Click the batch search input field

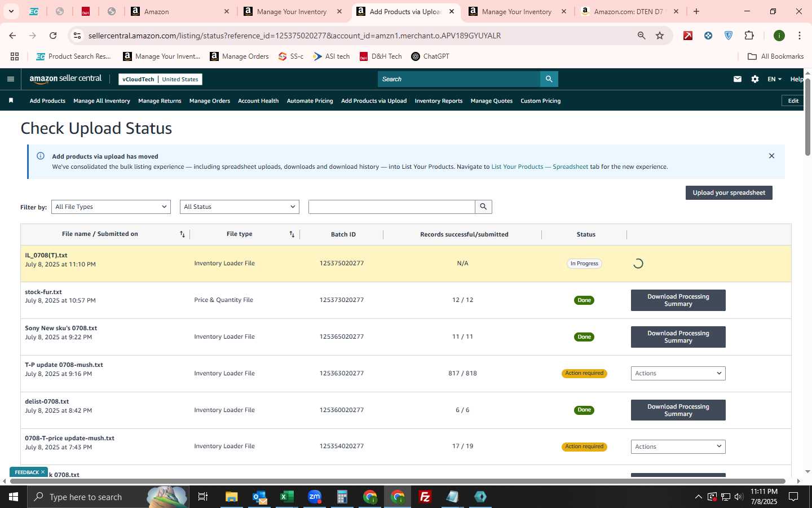392,207
